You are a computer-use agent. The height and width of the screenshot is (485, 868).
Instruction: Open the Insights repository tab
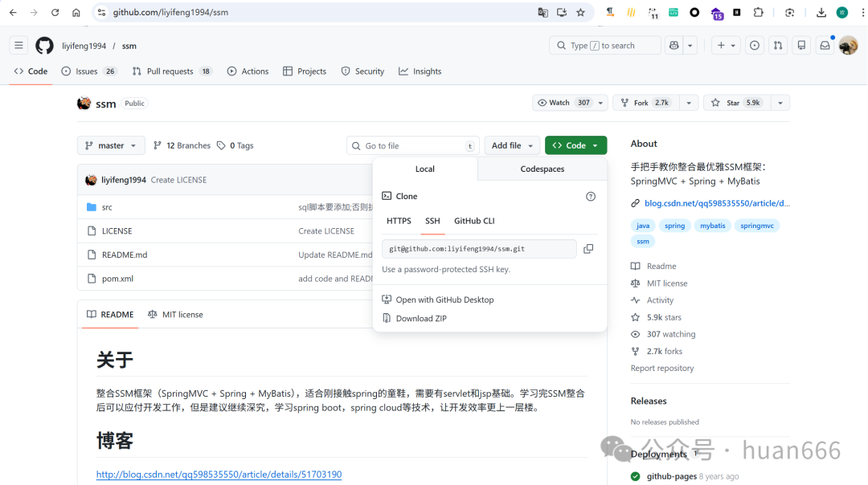coord(420,71)
